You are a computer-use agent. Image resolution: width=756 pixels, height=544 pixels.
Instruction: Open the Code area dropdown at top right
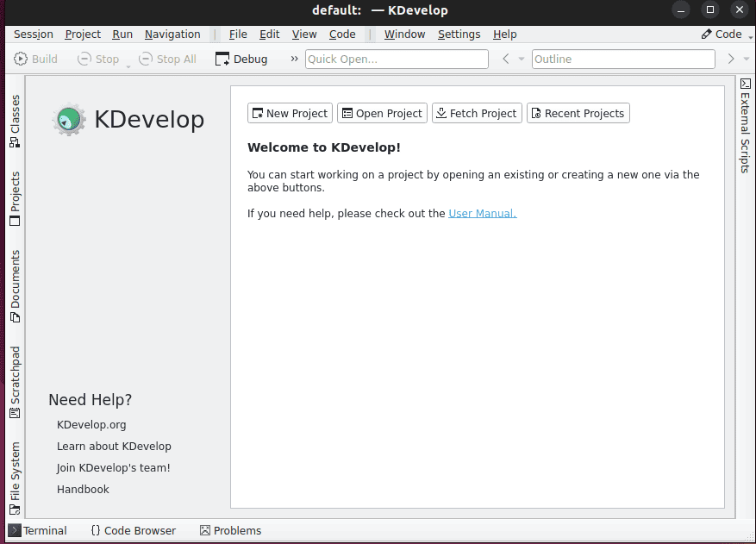pos(724,34)
